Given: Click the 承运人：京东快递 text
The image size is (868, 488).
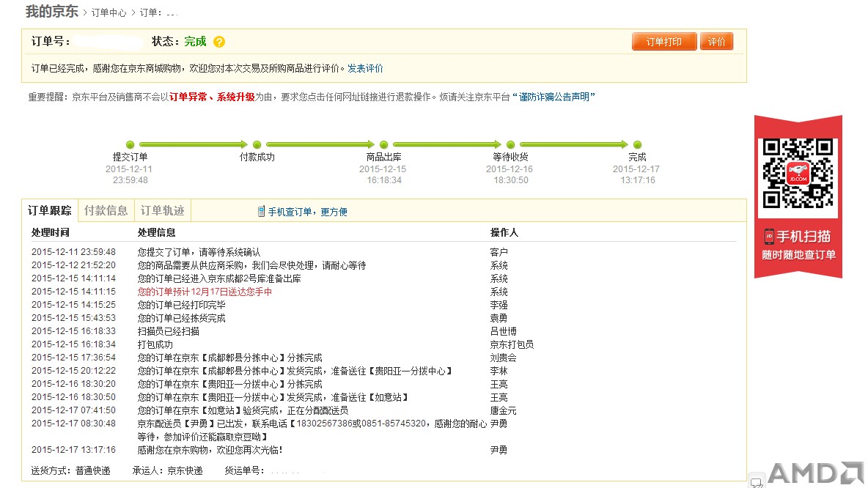Looking at the screenshot, I should (x=168, y=471).
